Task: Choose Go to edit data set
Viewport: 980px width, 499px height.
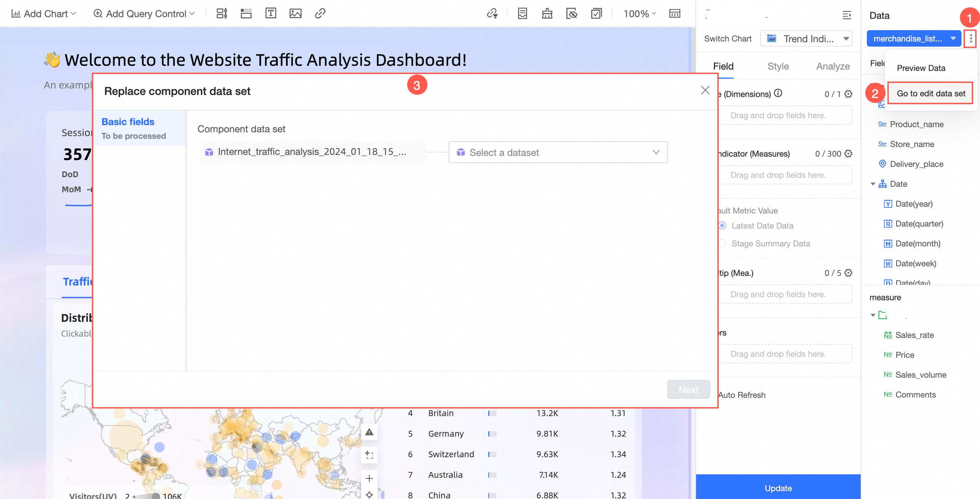Action: click(931, 93)
